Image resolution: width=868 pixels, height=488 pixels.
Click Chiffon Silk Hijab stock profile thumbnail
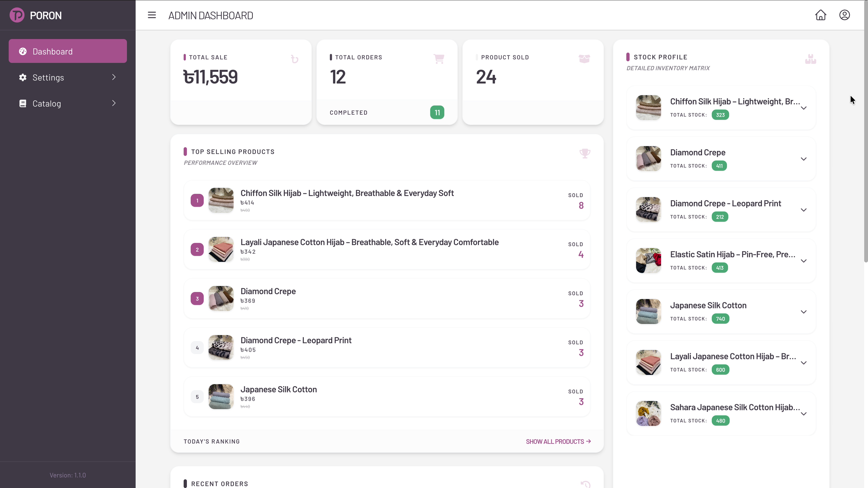pos(648,108)
